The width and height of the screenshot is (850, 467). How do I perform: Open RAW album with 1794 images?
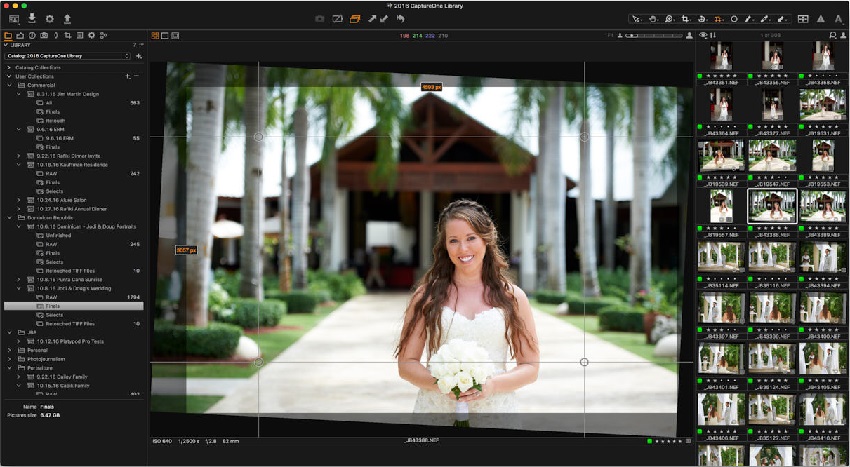(x=74, y=297)
